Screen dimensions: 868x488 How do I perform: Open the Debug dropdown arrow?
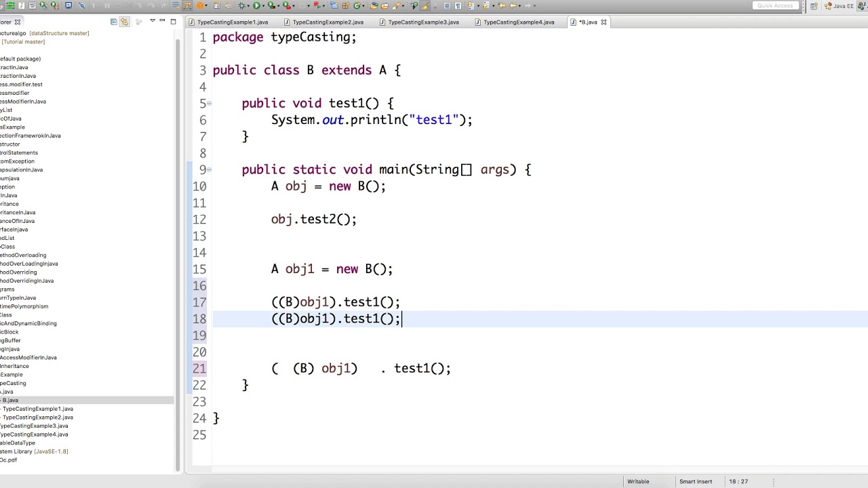point(249,6)
